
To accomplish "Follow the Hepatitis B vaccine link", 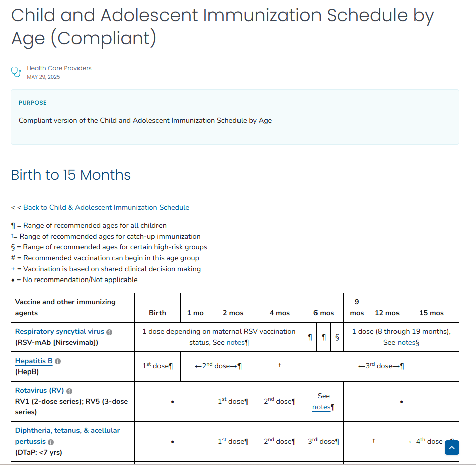I will [34, 361].
